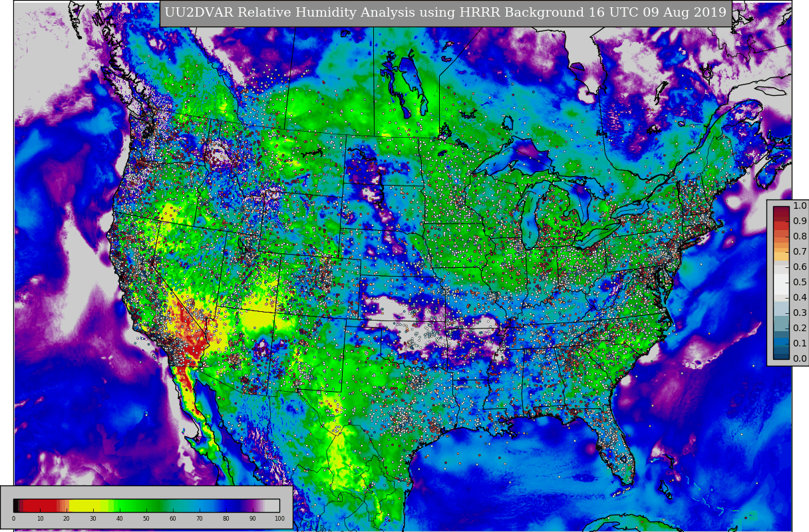Image resolution: width=809 pixels, height=532 pixels.
Task: Click the '30' tick on humidity colorbar
Action: tap(93, 519)
